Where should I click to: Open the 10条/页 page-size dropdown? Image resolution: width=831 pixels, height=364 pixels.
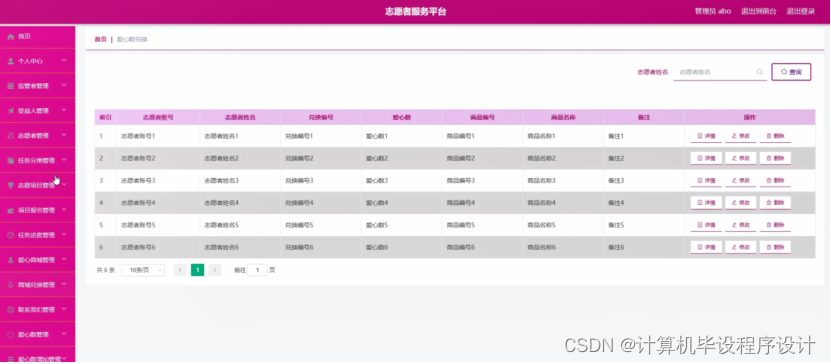[143, 270]
